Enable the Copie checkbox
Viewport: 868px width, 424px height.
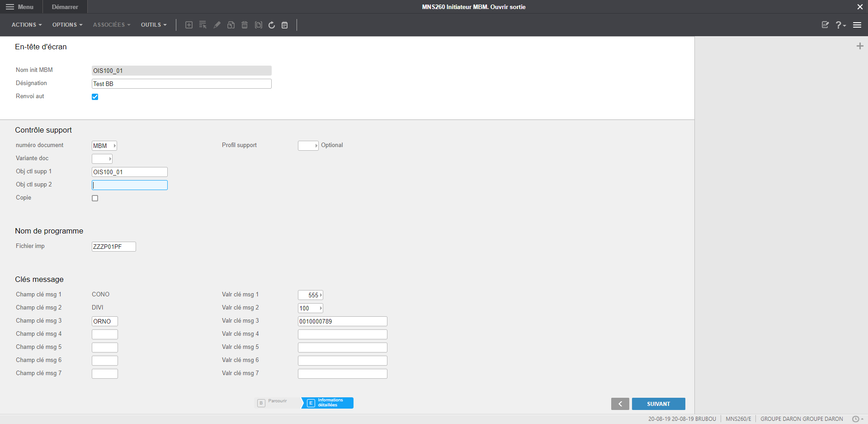pos(95,198)
